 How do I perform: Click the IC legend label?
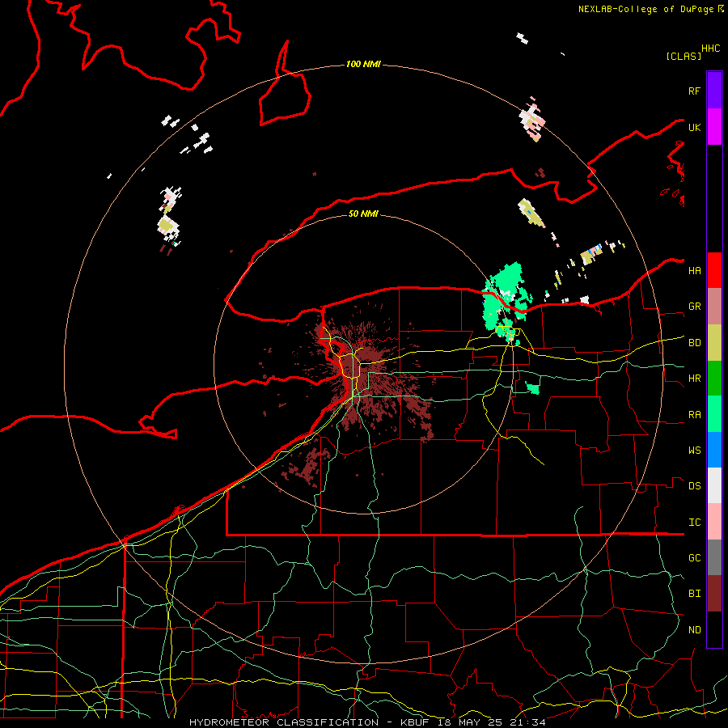(x=694, y=522)
